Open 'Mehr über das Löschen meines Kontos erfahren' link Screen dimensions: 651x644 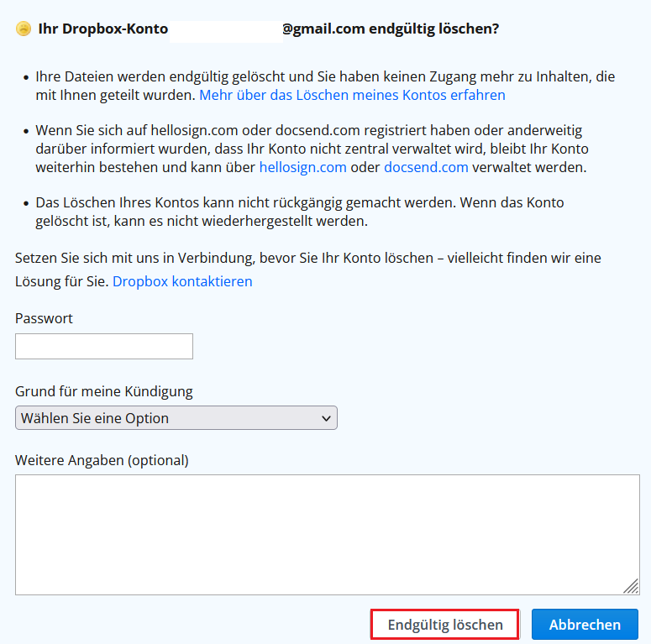click(x=352, y=95)
